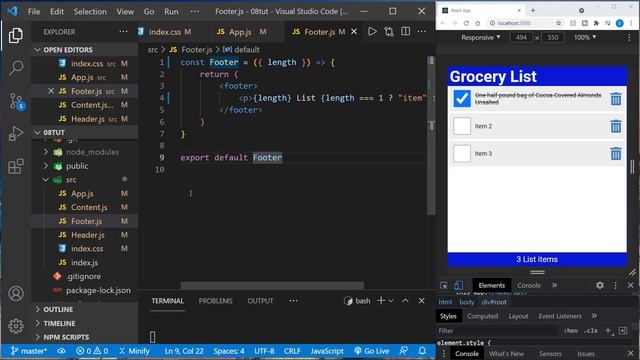Check the Item 3 checkbox
This screenshot has width=640, height=360.
pos(462,153)
